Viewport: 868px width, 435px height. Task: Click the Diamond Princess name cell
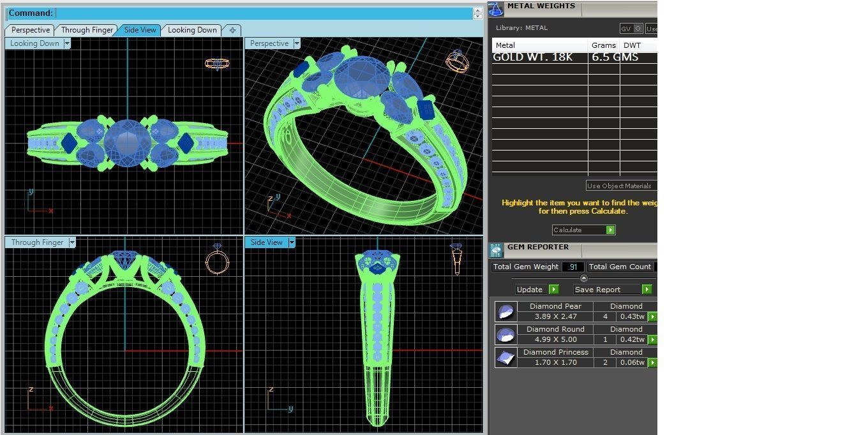click(x=555, y=352)
